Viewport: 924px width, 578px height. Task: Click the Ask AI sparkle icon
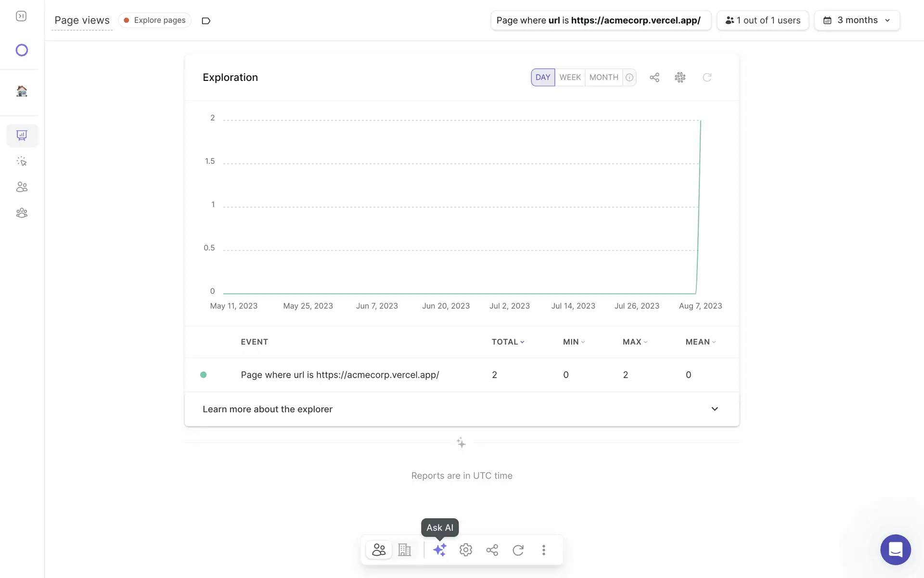[x=439, y=550]
